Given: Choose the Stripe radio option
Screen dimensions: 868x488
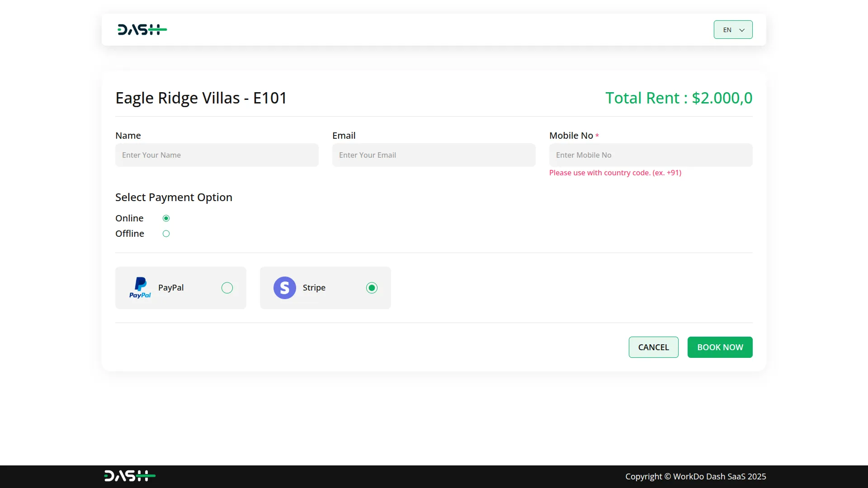Looking at the screenshot, I should tap(372, 288).
